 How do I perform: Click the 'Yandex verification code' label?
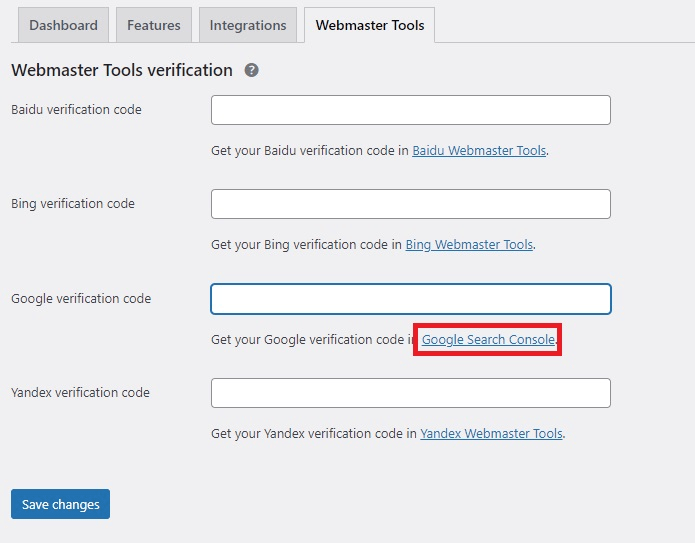(80, 393)
